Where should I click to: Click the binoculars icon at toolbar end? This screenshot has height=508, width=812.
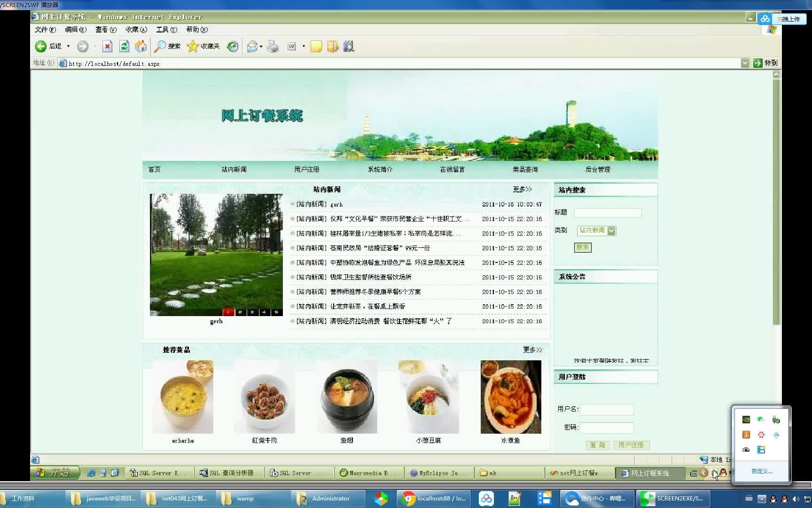coord(349,46)
